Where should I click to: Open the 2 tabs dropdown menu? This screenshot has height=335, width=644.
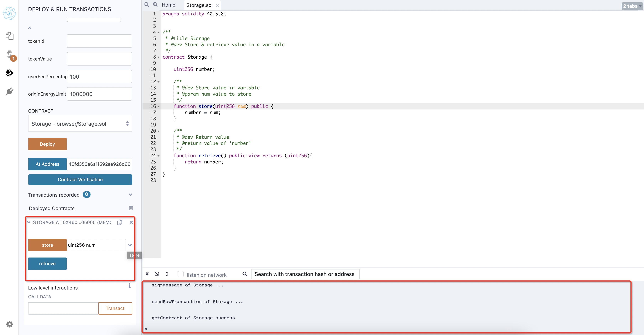click(x=631, y=6)
